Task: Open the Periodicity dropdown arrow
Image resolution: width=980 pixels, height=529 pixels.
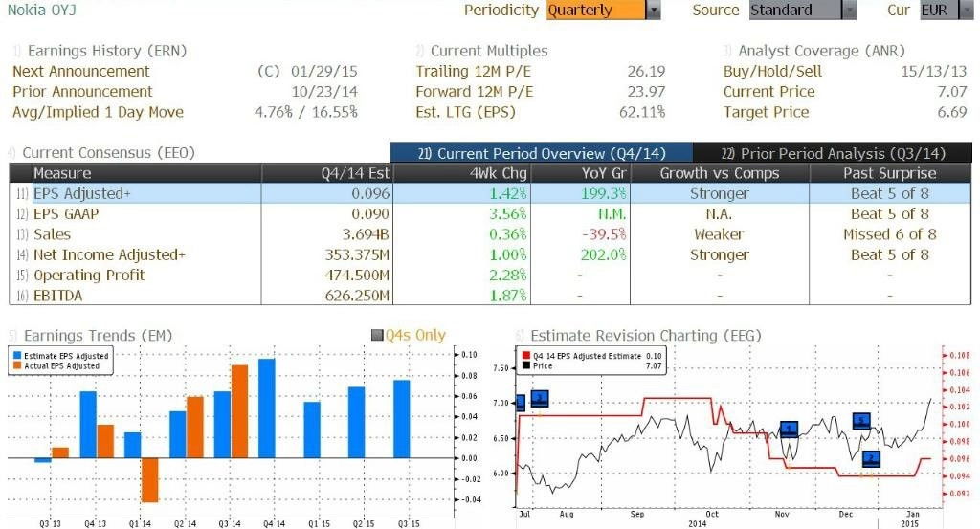Action: (x=653, y=10)
